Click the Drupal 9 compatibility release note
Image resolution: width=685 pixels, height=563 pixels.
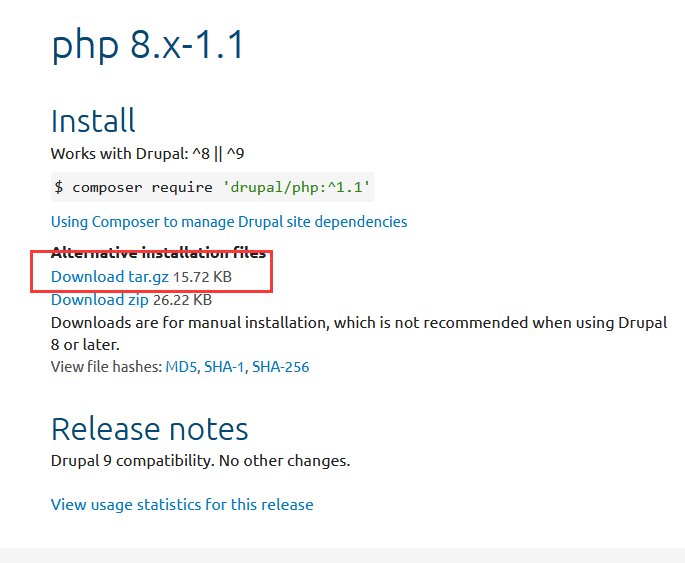point(201,461)
